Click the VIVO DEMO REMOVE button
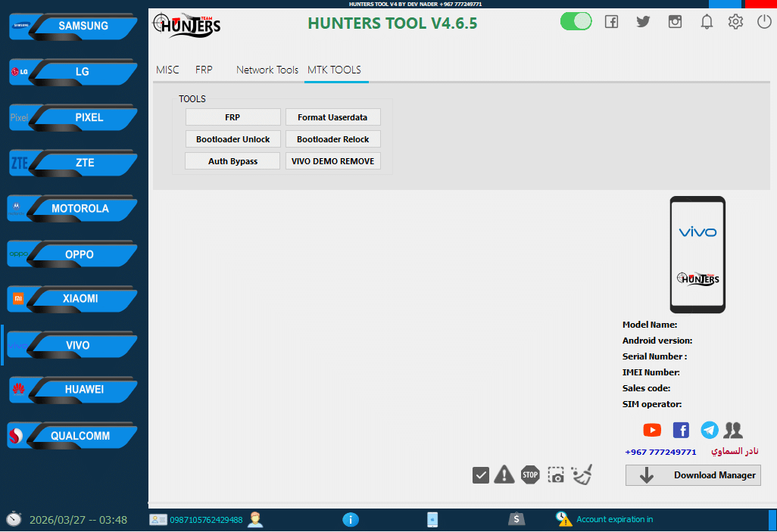777x532 pixels. [332, 161]
